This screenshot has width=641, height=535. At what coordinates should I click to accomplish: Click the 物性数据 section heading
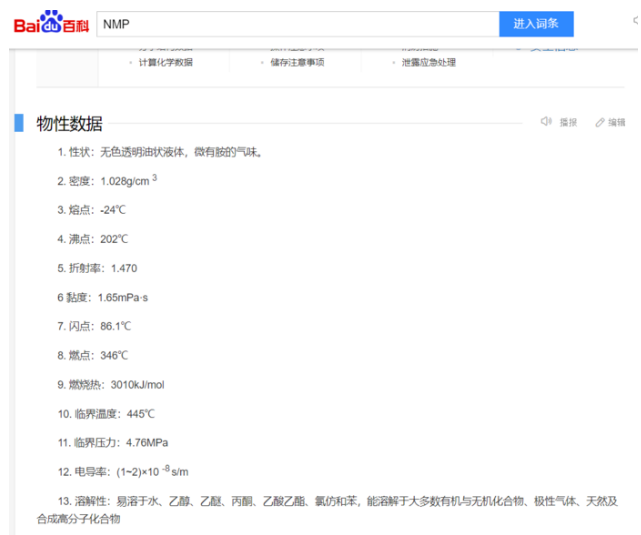pyautogui.click(x=69, y=123)
